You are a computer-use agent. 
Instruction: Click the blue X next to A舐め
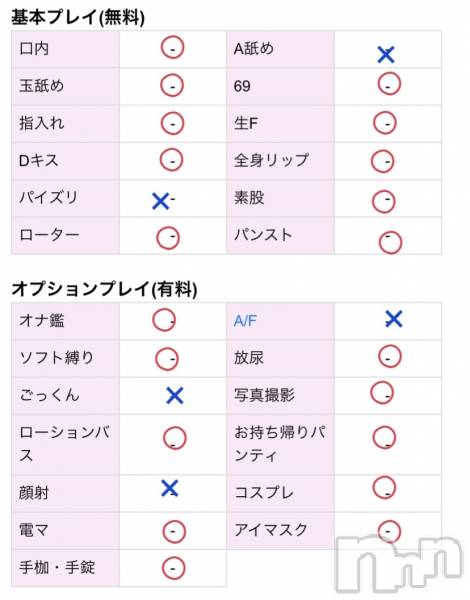386,54
